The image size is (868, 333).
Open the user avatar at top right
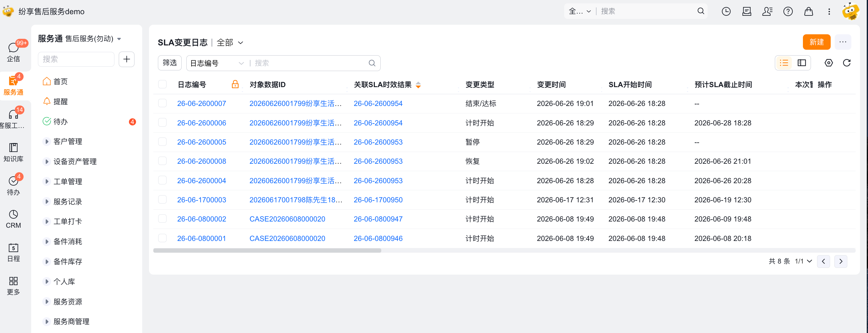point(850,11)
